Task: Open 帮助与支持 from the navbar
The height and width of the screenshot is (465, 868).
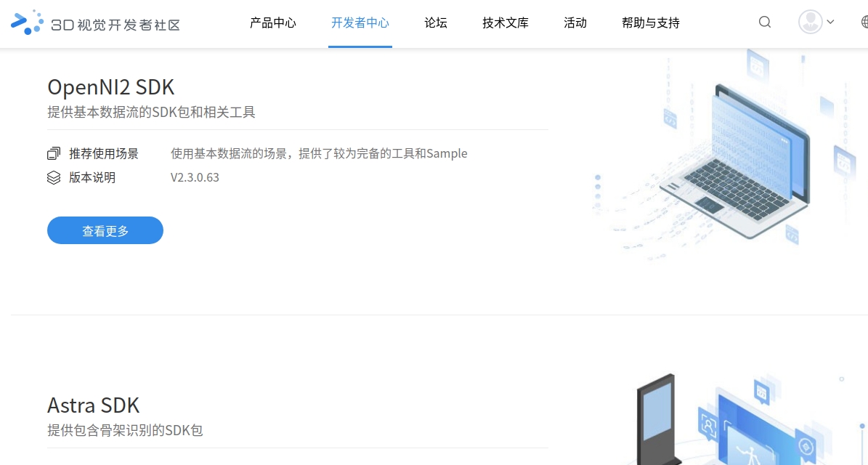Action: coord(650,23)
